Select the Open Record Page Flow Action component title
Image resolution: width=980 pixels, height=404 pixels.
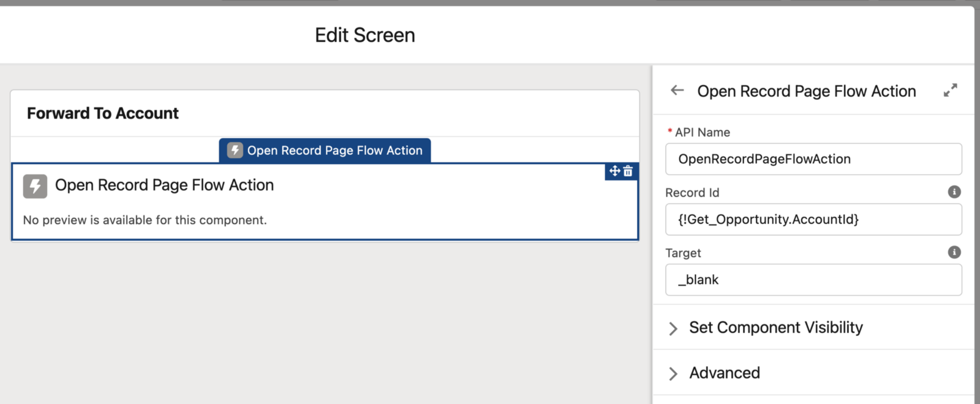pos(164,185)
